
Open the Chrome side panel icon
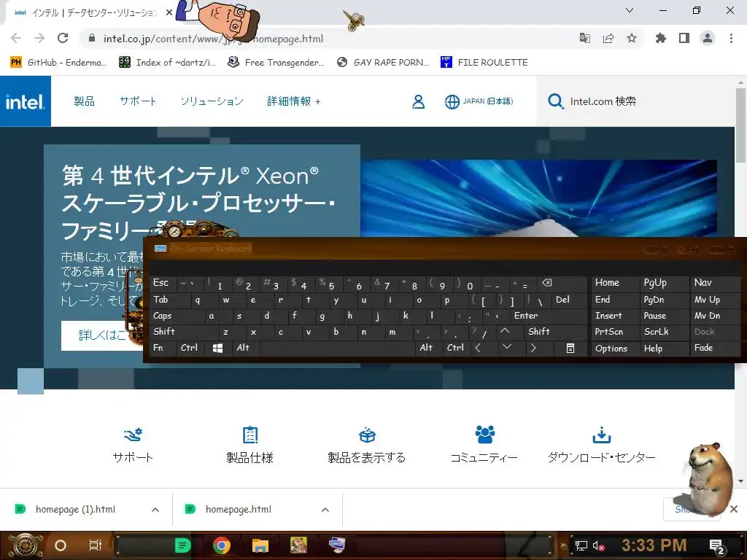(684, 38)
